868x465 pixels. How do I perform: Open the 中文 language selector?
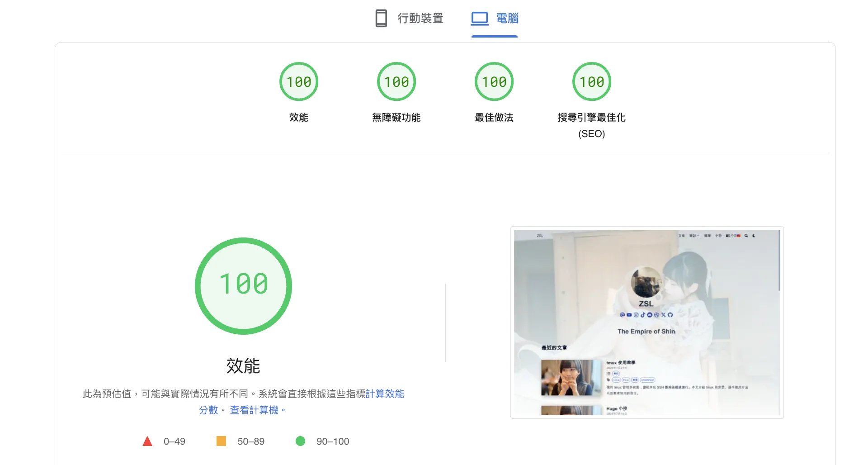(x=732, y=236)
